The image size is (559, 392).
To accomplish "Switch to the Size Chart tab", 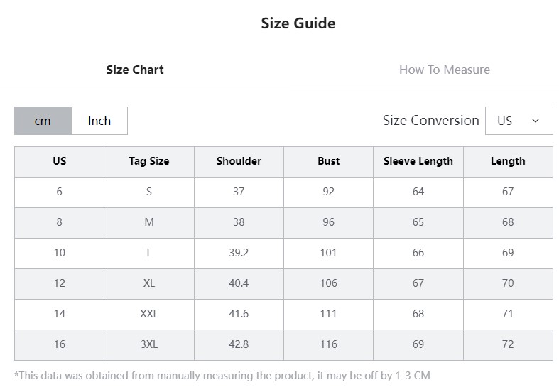I will [135, 70].
